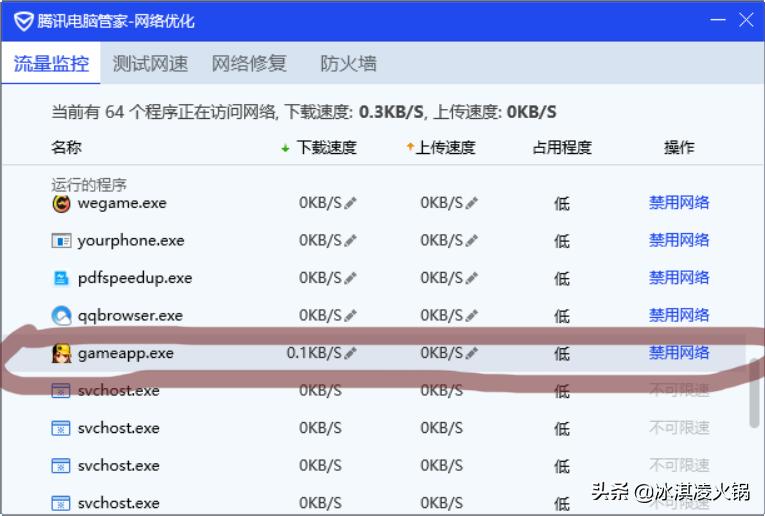Viewport: 765px width, 516px height.
Task: Click the yourphone.exe program icon
Action: click(61, 241)
